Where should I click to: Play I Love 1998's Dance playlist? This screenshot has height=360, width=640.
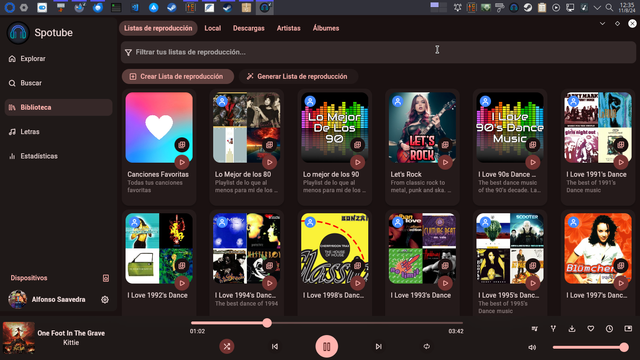(358, 283)
